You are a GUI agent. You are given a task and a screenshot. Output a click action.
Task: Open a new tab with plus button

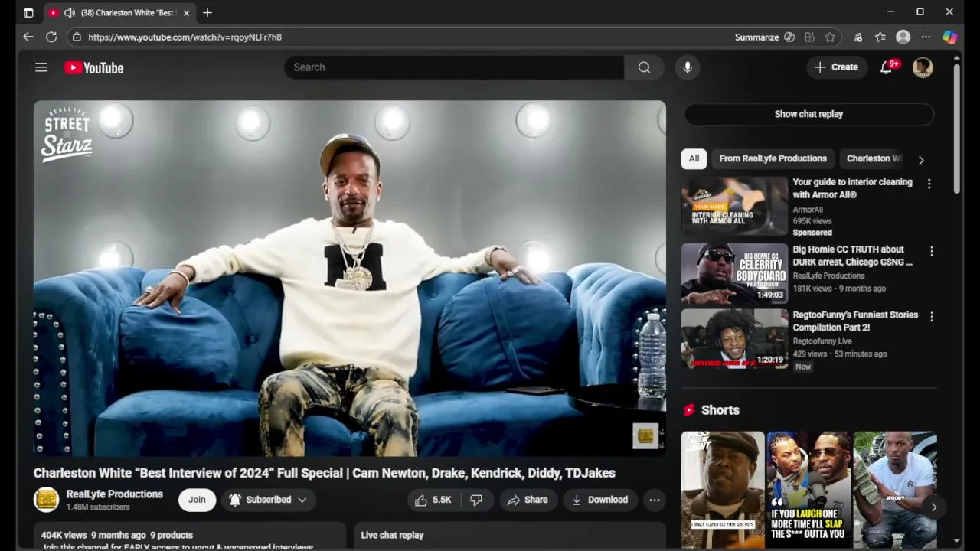pos(207,12)
